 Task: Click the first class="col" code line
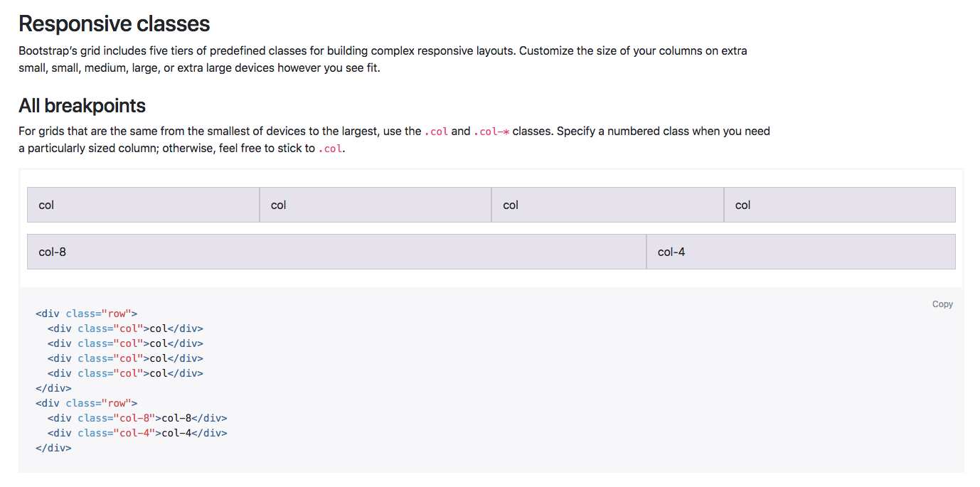125,328
